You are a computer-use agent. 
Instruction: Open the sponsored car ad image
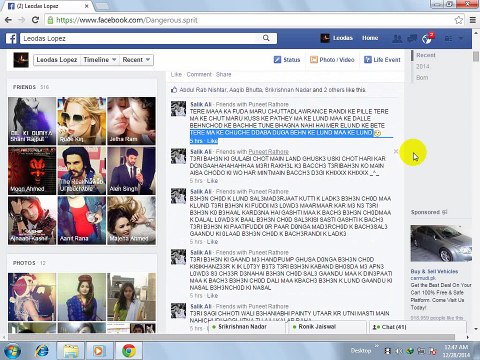pyautogui.click(x=441, y=243)
